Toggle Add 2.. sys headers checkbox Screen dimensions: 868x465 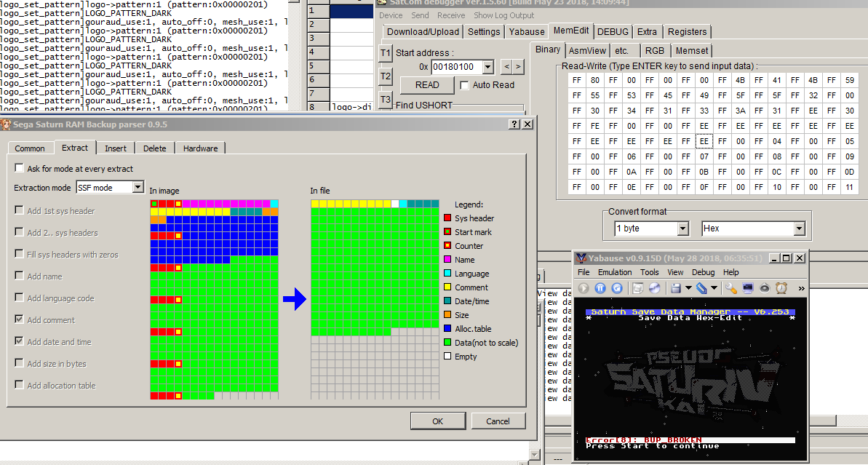pyautogui.click(x=20, y=232)
